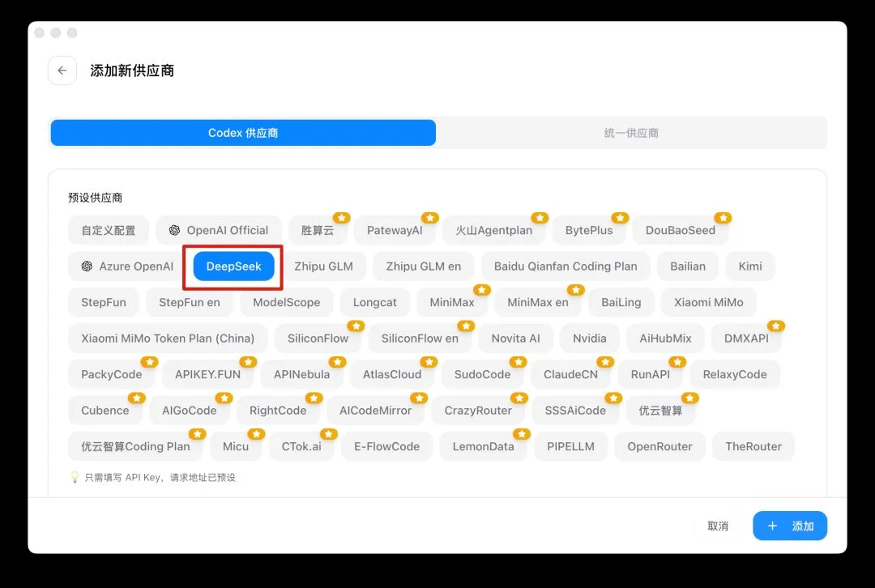Screen dimensions: 875x588
Task: Pick PatewayAI provider
Action: click(x=395, y=230)
